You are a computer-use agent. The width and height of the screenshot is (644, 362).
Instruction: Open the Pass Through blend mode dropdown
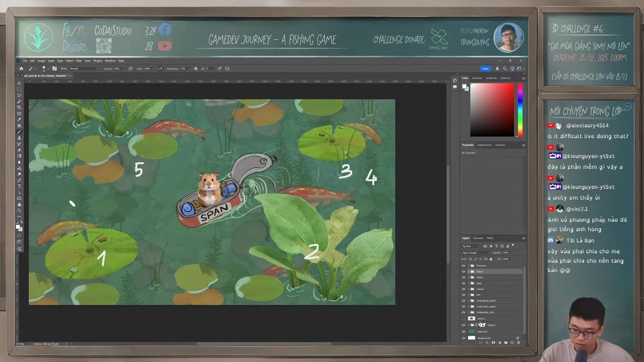pyautogui.click(x=475, y=253)
